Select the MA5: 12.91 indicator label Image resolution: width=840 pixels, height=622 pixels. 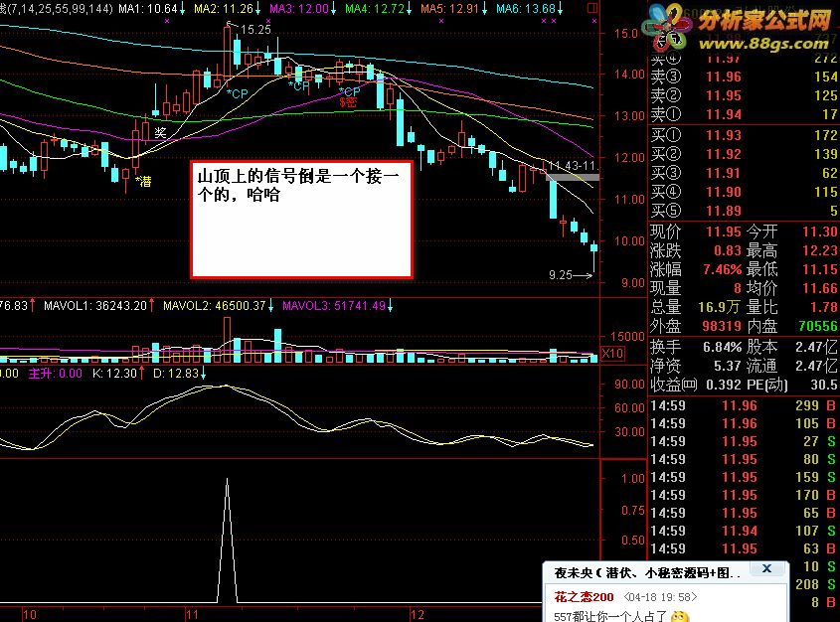pyautogui.click(x=453, y=9)
